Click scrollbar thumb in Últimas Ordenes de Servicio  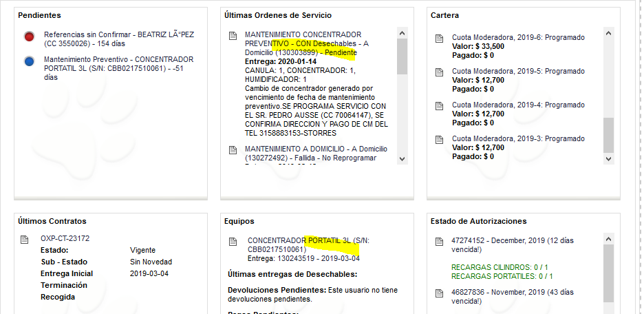402,56
